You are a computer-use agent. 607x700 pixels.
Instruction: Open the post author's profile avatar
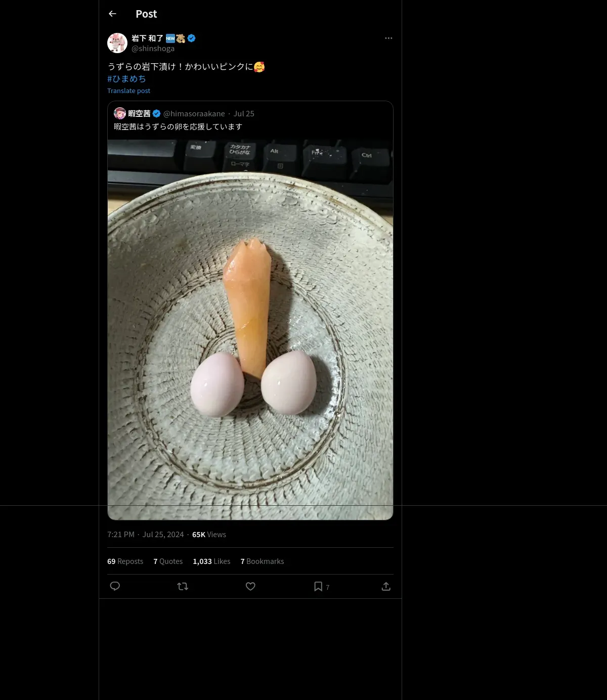117,43
